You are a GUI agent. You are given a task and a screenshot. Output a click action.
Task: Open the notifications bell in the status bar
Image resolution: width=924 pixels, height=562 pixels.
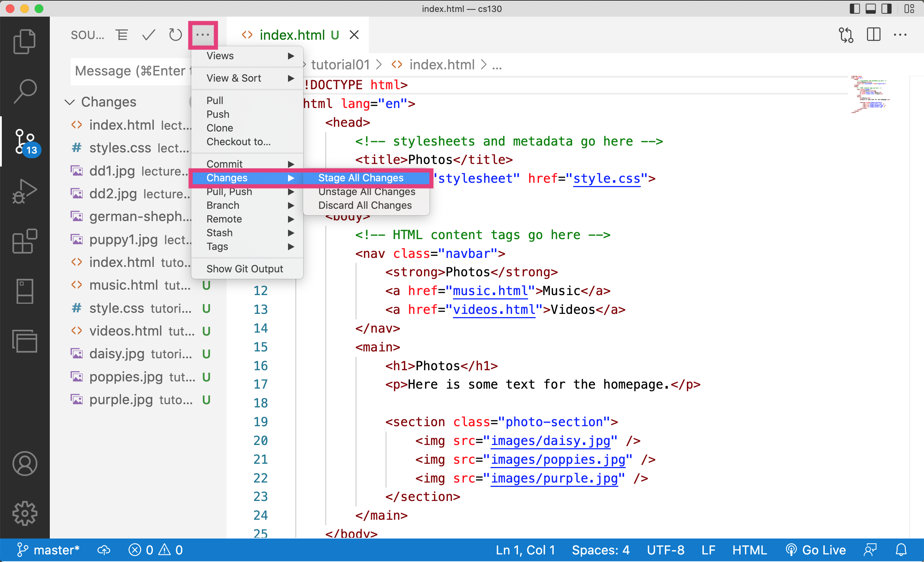coord(902,550)
